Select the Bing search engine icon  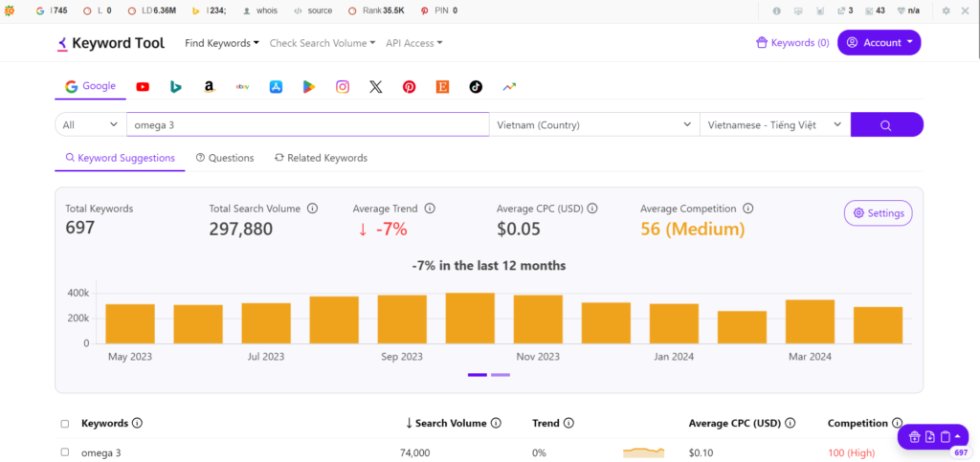(x=176, y=87)
